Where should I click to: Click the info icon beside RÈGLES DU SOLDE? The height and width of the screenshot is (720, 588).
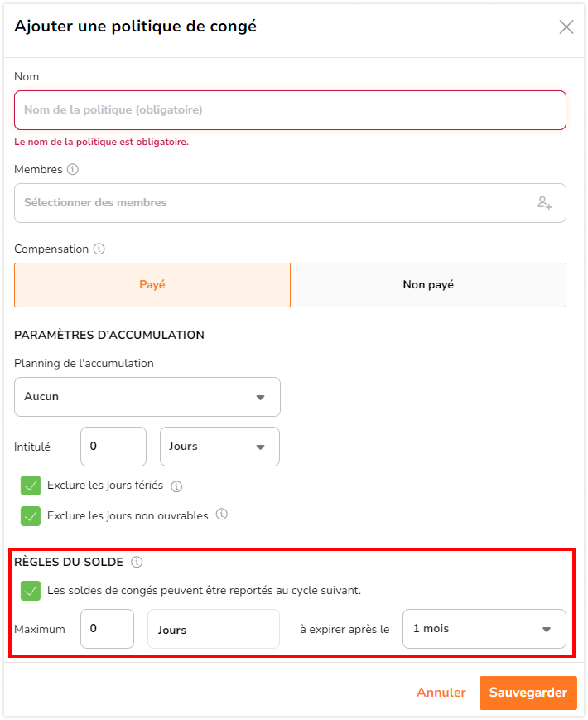(x=137, y=562)
